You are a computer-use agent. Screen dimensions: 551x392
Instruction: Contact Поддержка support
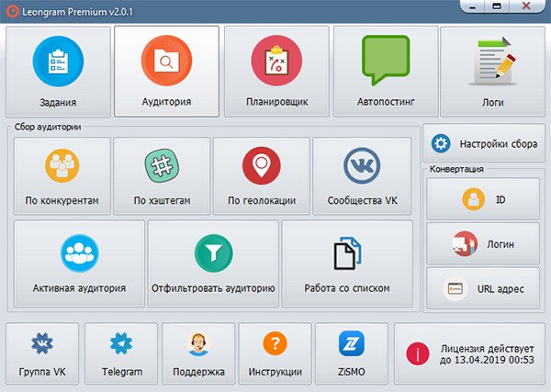click(198, 353)
